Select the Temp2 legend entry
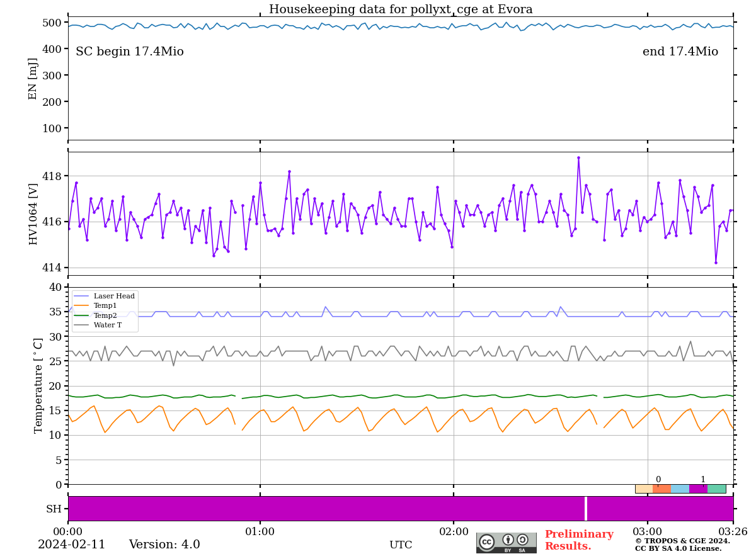Screen dimensions: 756x554 coord(96,315)
